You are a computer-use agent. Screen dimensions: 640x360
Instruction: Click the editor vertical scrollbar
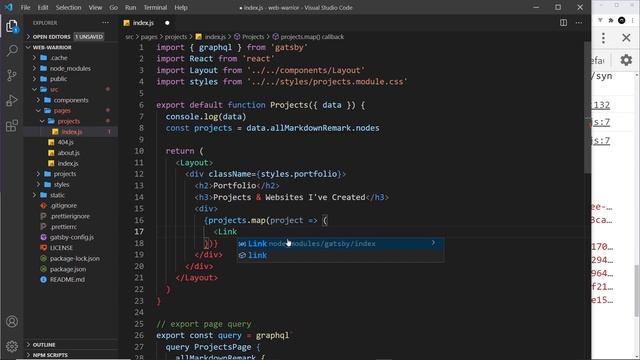[587, 107]
